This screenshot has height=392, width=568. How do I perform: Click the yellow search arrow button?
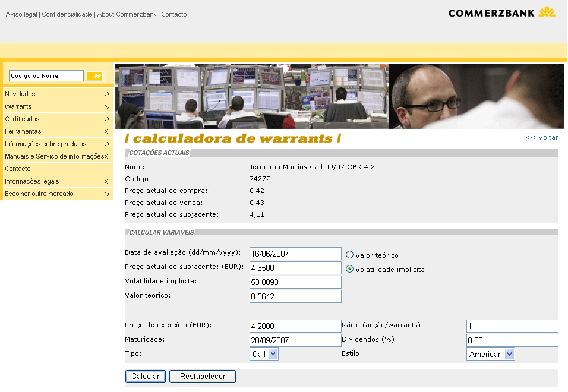pos(94,75)
